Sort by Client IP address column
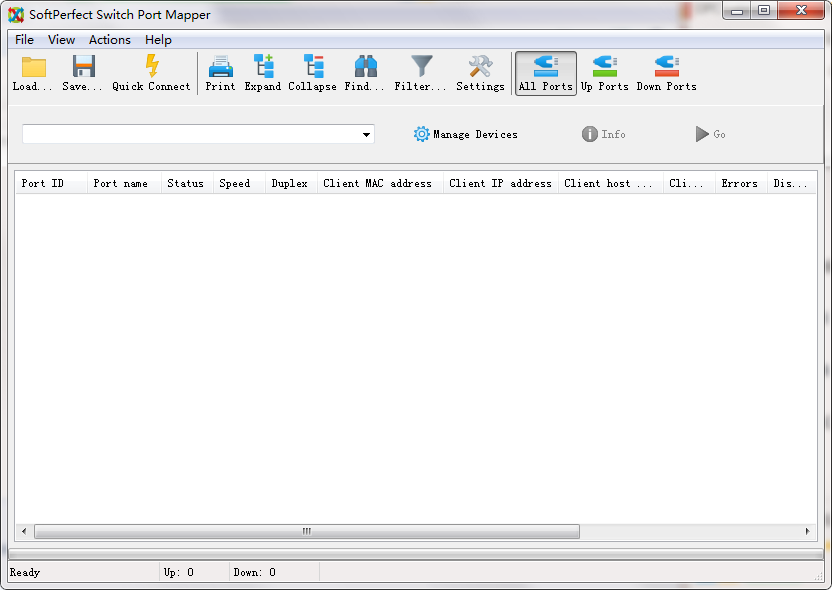 pos(500,184)
